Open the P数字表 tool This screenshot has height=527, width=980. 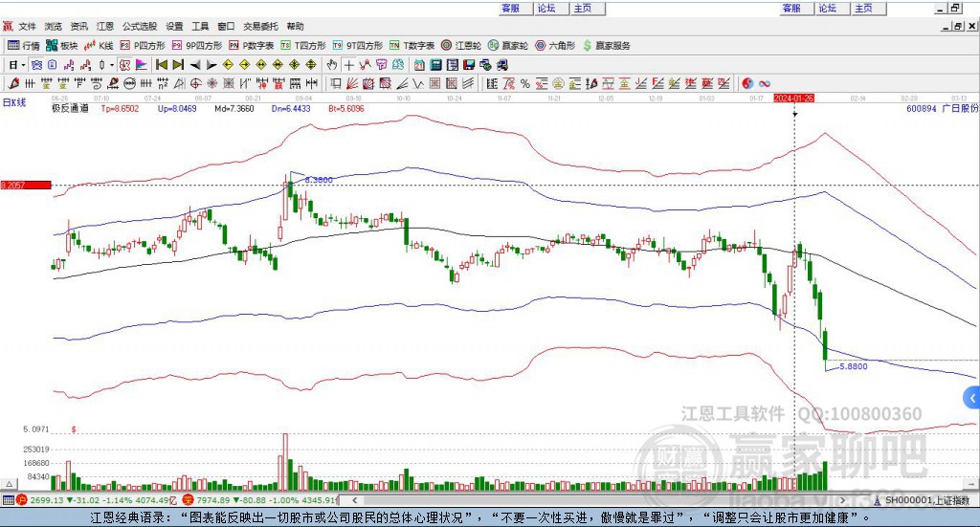coord(252,46)
